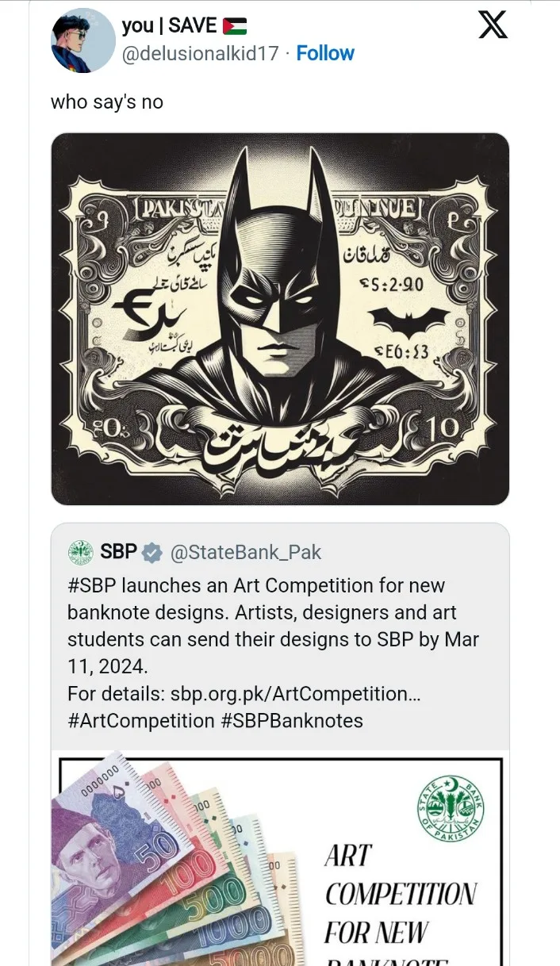Click the blue verified badge next to SBP
The width and height of the screenshot is (560, 966).
[152, 552]
